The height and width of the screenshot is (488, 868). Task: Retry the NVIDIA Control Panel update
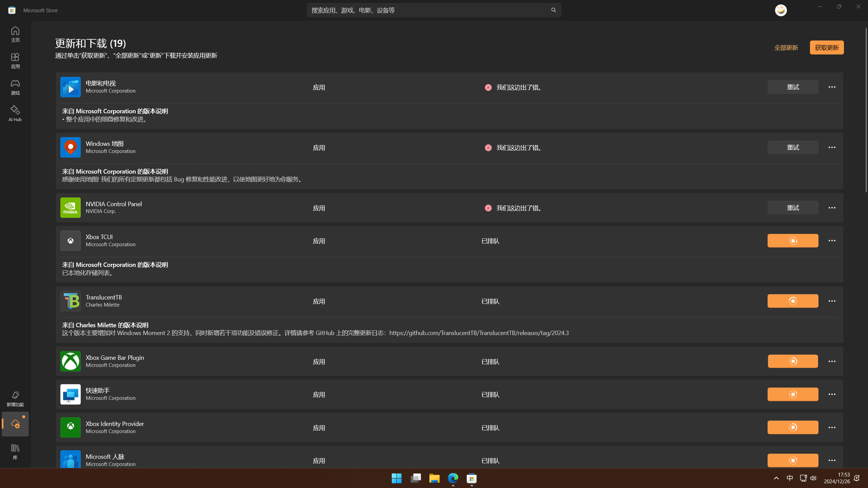(792, 208)
